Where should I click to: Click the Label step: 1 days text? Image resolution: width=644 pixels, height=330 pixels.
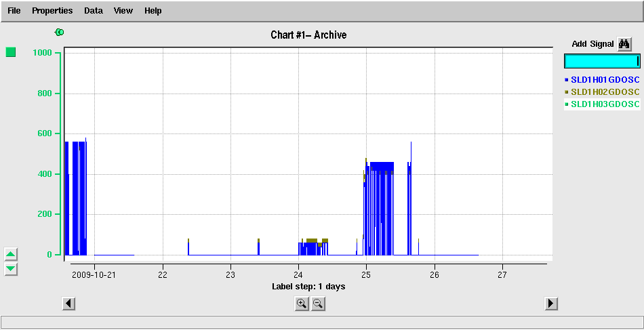click(x=308, y=287)
